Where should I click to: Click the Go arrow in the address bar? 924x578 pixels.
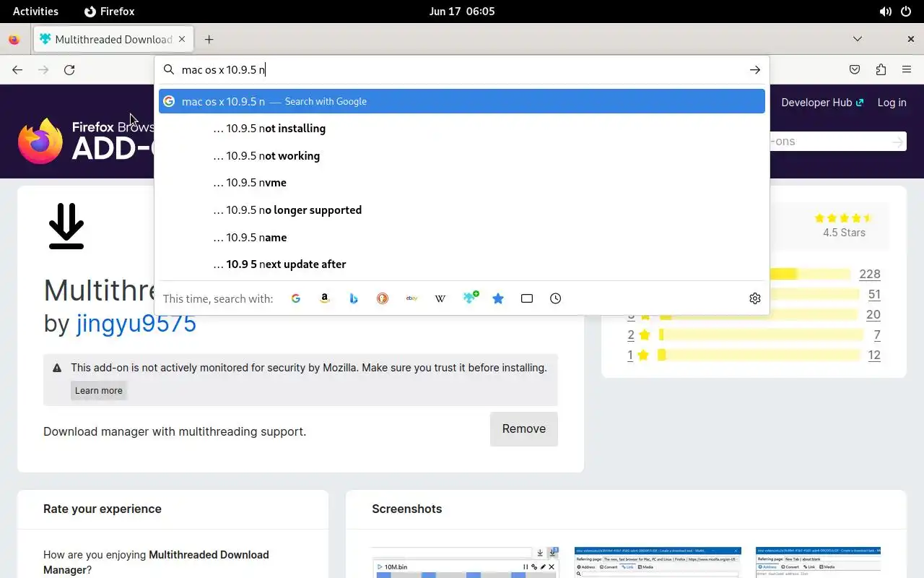click(x=755, y=70)
